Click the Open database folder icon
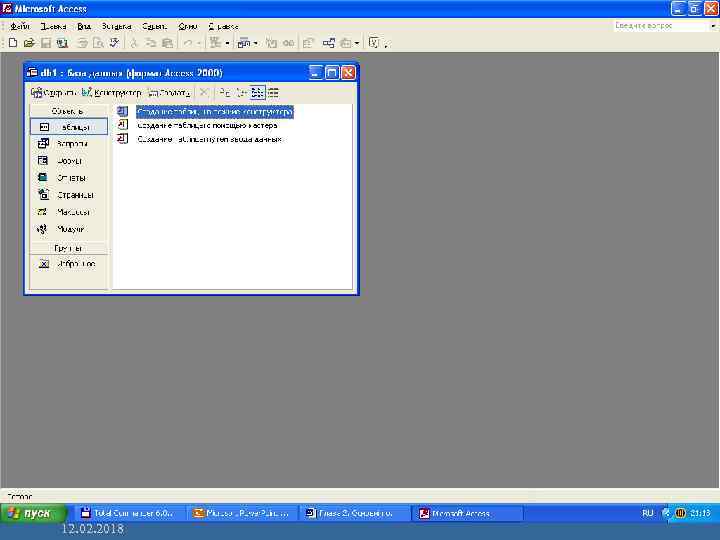720x540 pixels. pos(29,43)
